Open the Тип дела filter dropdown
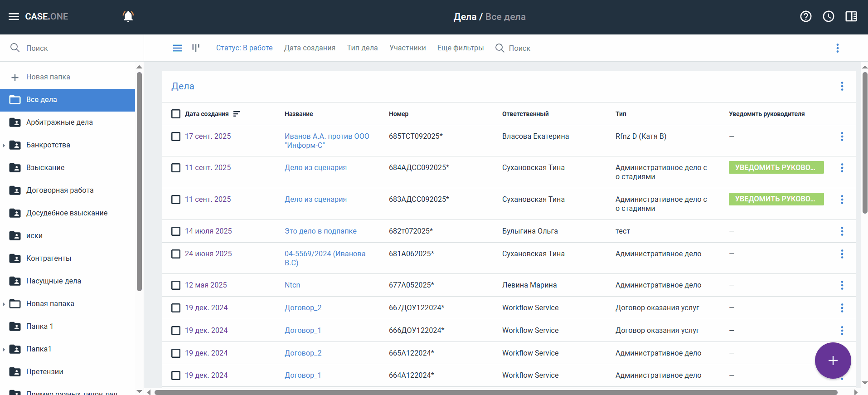Screen dimensions: 868x395 [362, 48]
